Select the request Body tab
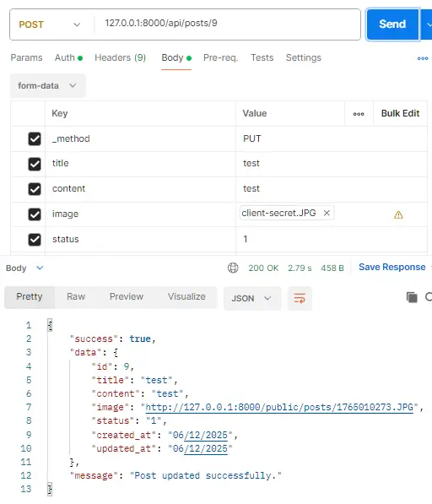The width and height of the screenshot is (432, 504). point(176,57)
